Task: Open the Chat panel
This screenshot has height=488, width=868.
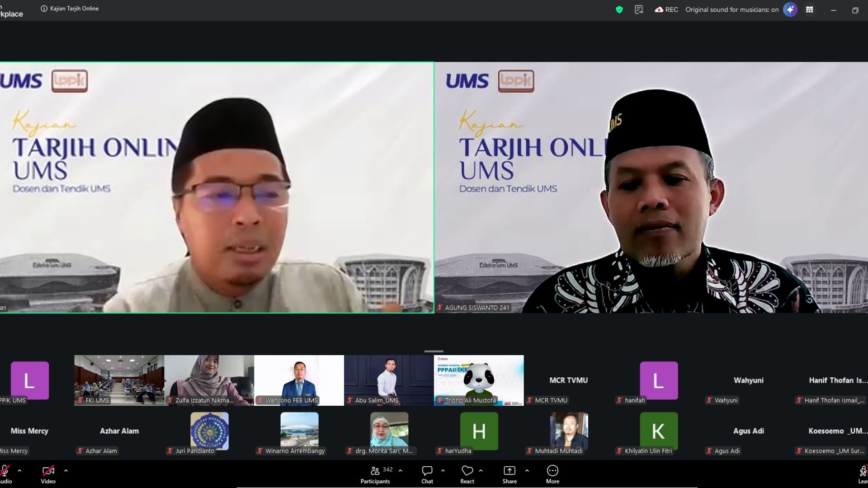Action: tap(427, 474)
